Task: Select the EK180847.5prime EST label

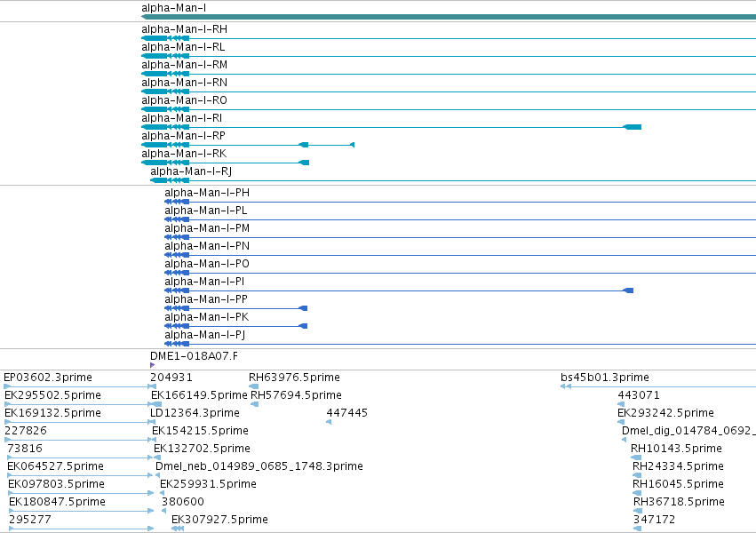Action: coord(57,503)
